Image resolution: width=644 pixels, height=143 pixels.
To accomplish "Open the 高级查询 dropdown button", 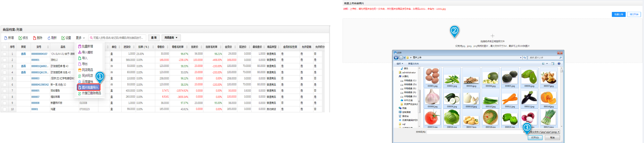I will [x=171, y=38].
